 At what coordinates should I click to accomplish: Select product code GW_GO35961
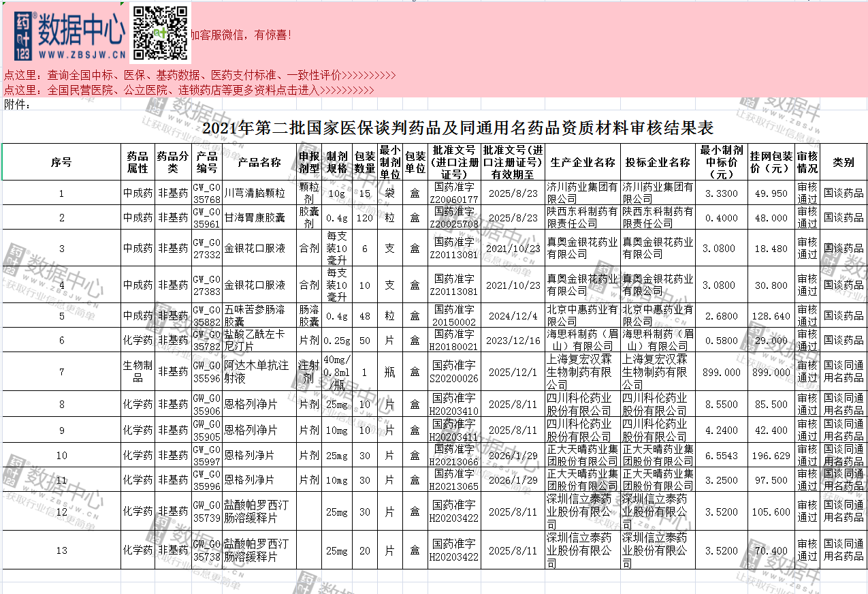206,217
